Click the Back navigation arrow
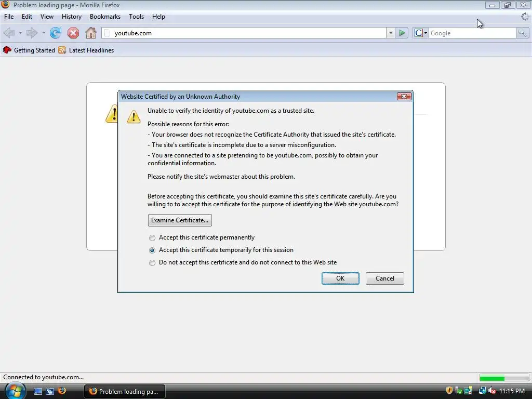This screenshot has width=532, height=399. 9,33
